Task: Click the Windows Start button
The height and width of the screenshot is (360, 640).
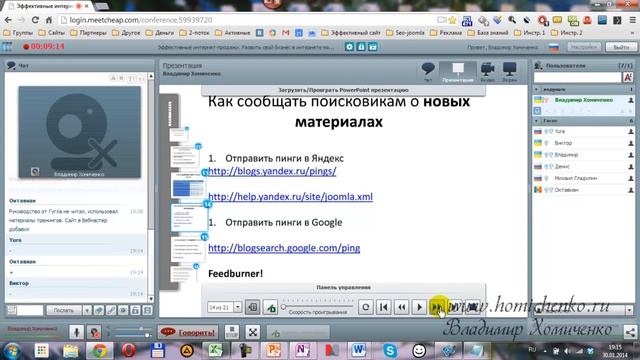Action: pyautogui.click(x=12, y=351)
